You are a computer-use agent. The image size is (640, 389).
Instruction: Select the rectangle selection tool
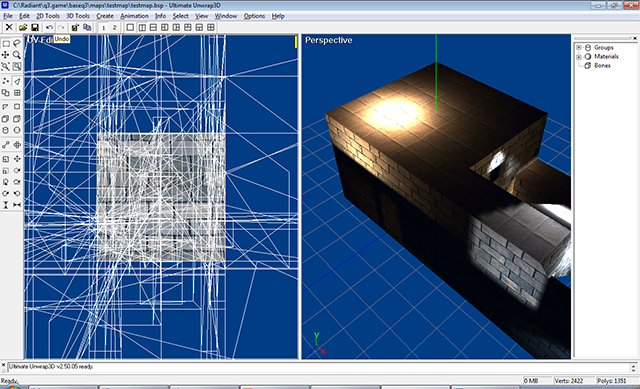point(6,43)
